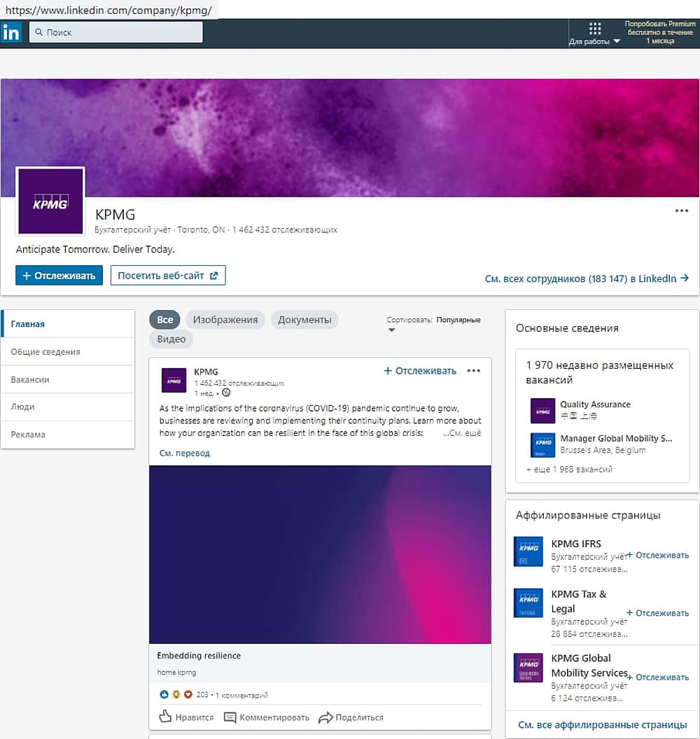Open the Embedding resilience article image

click(x=320, y=554)
